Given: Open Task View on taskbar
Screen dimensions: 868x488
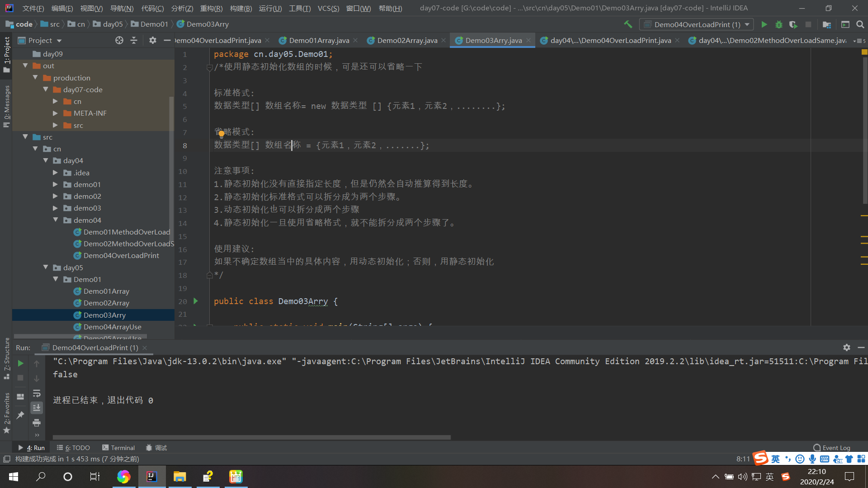Looking at the screenshot, I should [x=95, y=476].
